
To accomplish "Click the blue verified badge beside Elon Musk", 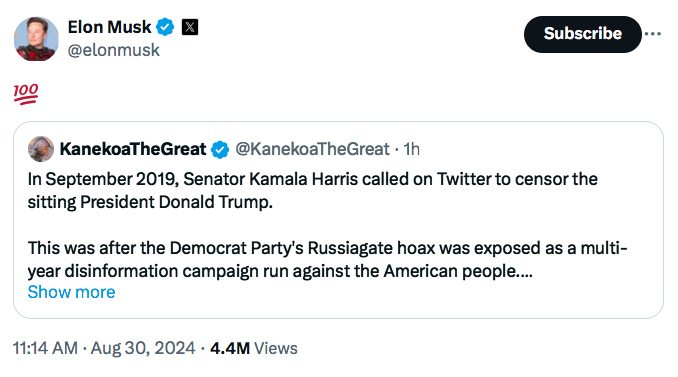I will coord(165,27).
